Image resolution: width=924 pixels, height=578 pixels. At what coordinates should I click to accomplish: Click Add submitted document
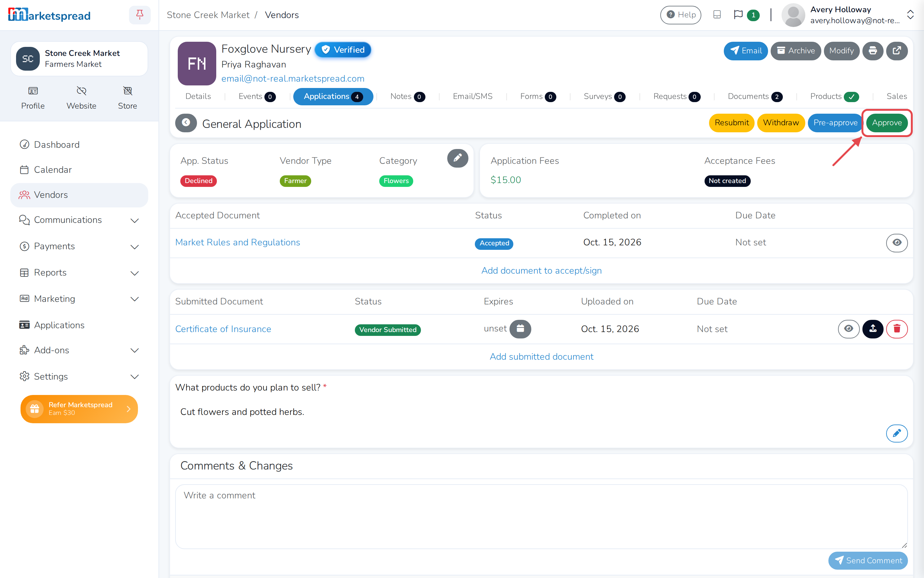(542, 357)
